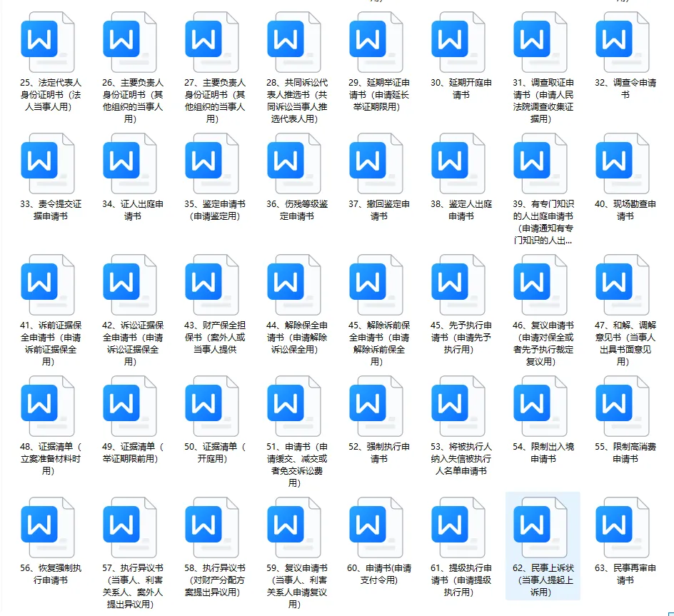Select the file name '55、限制高消费申请书'

[x=625, y=453]
